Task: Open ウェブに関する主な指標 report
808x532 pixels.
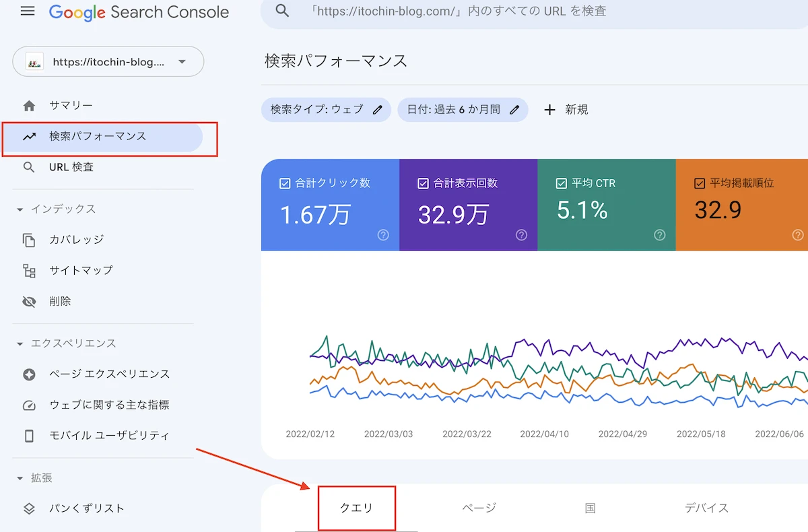Action: 109,405
